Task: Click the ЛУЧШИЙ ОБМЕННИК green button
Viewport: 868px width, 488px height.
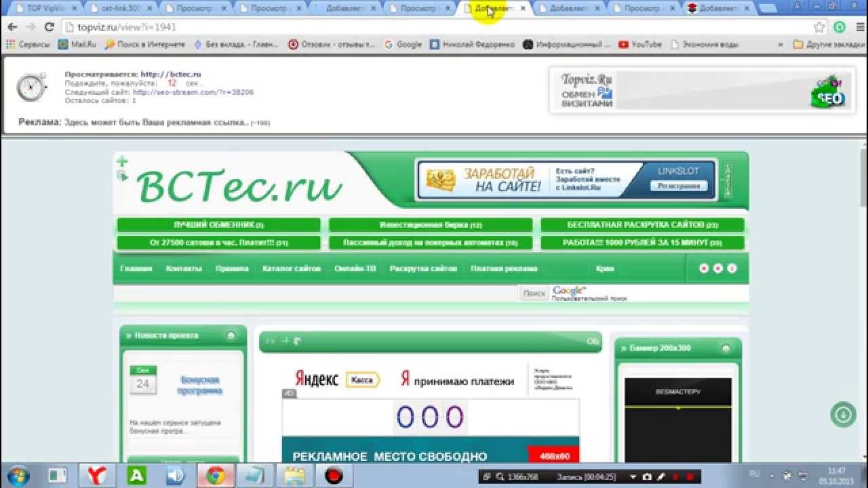Action: pyautogui.click(x=219, y=225)
